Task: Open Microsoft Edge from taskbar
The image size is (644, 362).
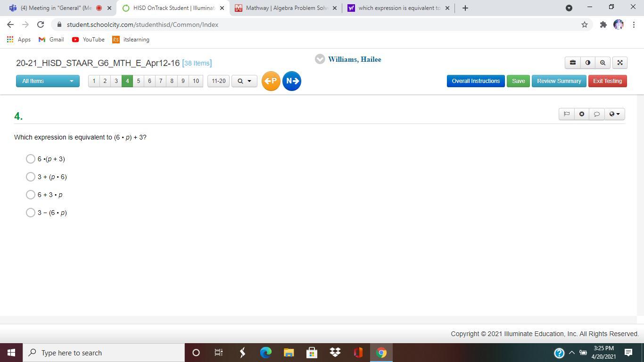Action: tap(266, 353)
